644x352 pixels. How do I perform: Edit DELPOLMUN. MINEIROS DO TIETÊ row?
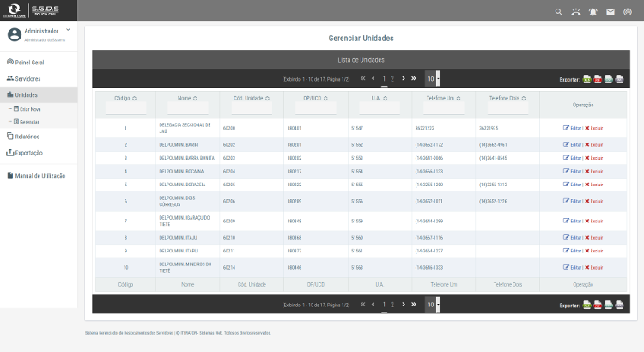(572, 267)
